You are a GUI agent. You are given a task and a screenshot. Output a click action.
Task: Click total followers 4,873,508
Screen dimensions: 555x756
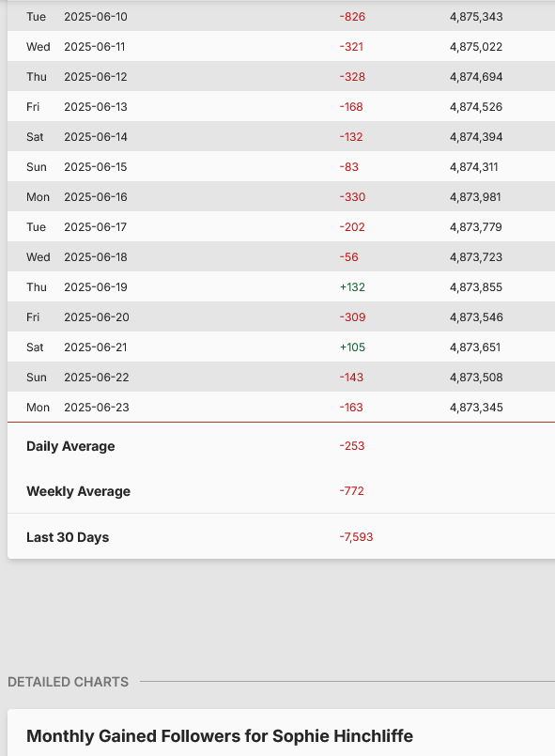(x=476, y=377)
